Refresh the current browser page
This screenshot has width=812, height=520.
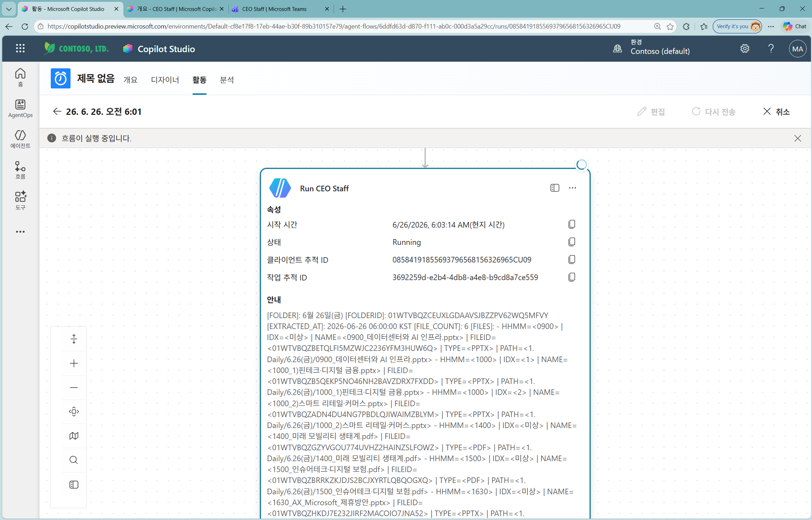coord(25,26)
